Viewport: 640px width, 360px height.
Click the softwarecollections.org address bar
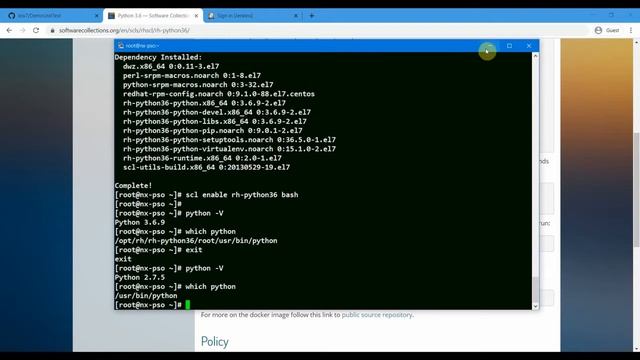tap(318, 30)
